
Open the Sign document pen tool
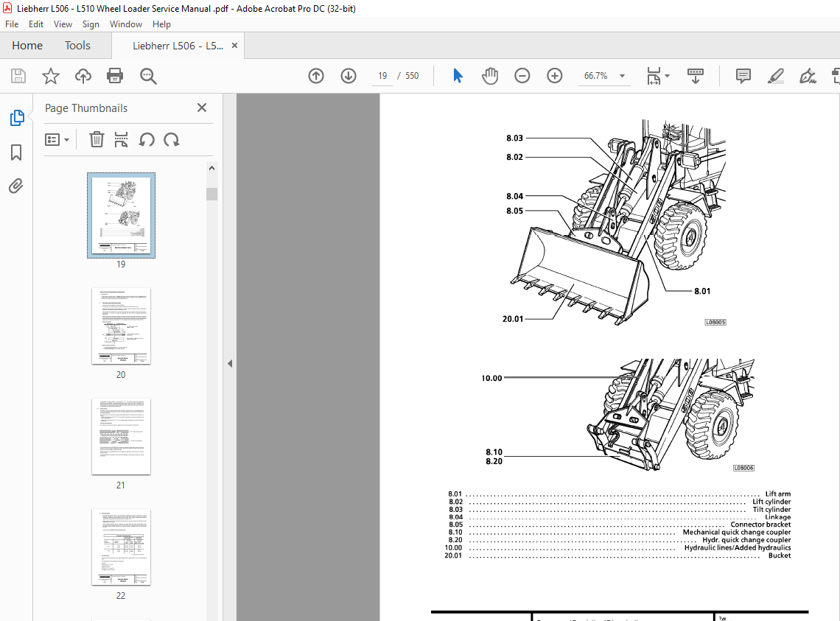click(808, 76)
